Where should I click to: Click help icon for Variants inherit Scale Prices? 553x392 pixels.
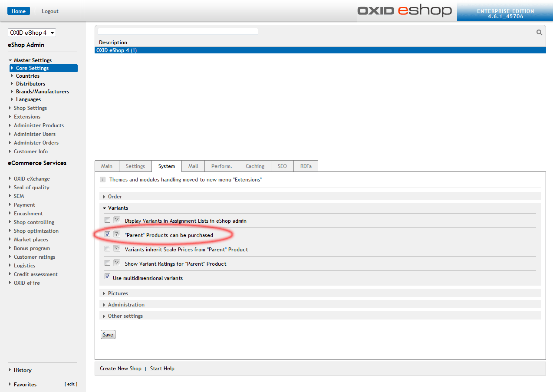(x=116, y=249)
